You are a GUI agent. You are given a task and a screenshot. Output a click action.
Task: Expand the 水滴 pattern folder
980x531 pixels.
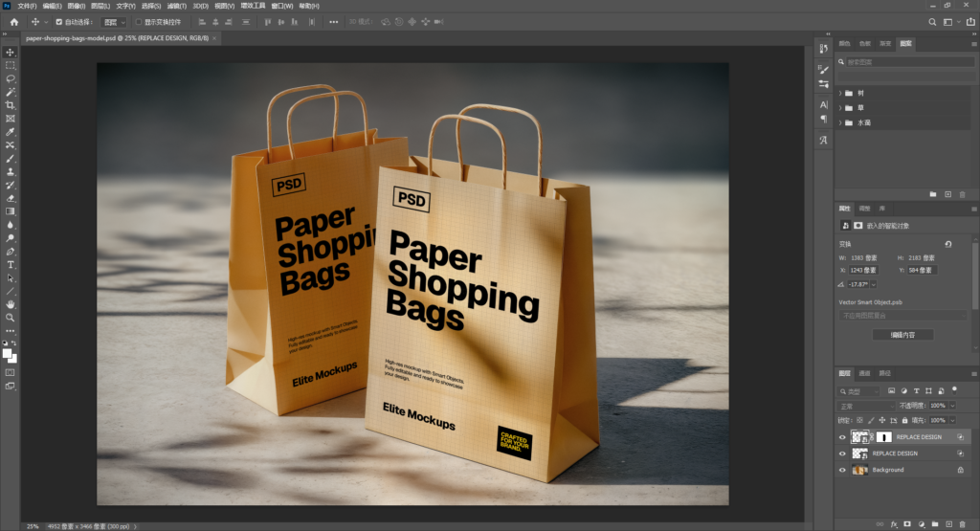(840, 123)
